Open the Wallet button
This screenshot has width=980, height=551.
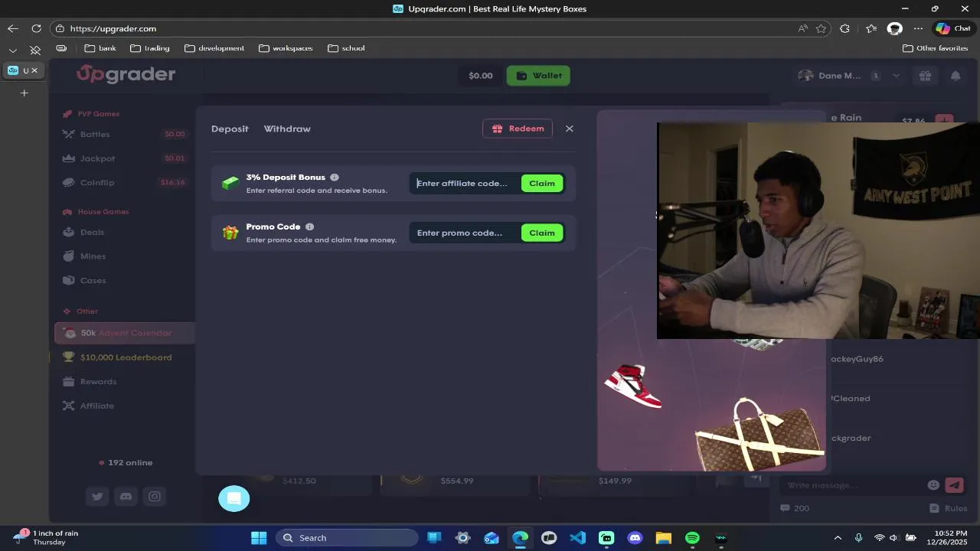[538, 76]
